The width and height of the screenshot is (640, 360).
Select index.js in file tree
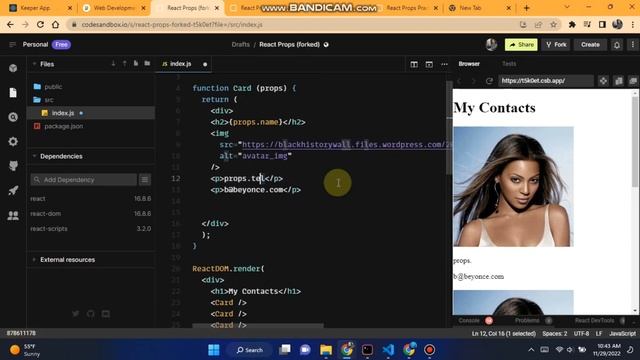point(91,113)
